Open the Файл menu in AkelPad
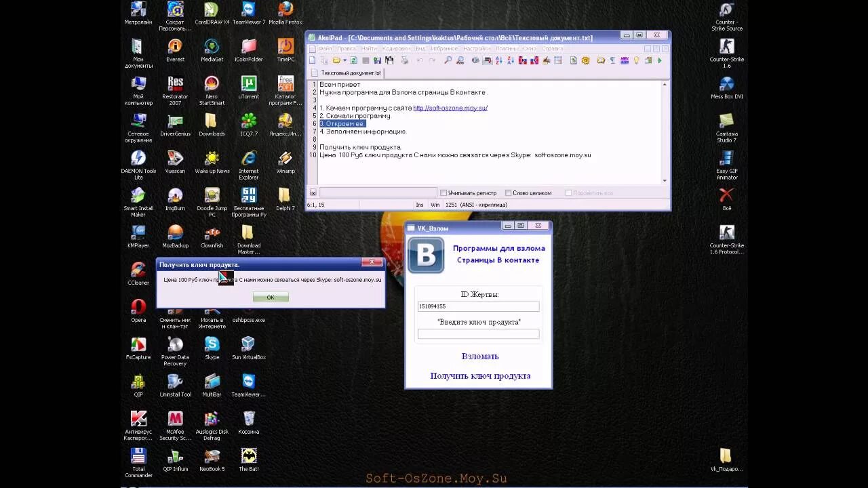The image size is (868, 488). (325, 49)
